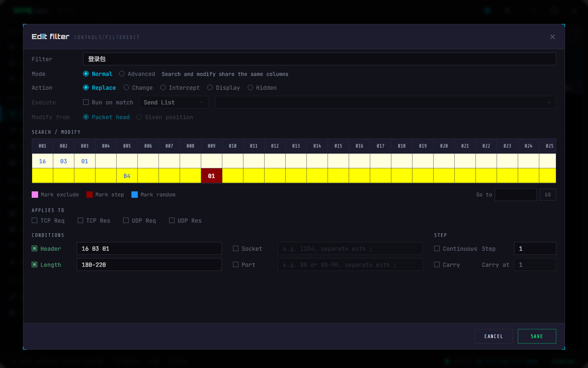Click the Go to position input
Image resolution: width=588 pixels, height=368 pixels.
[516, 195]
